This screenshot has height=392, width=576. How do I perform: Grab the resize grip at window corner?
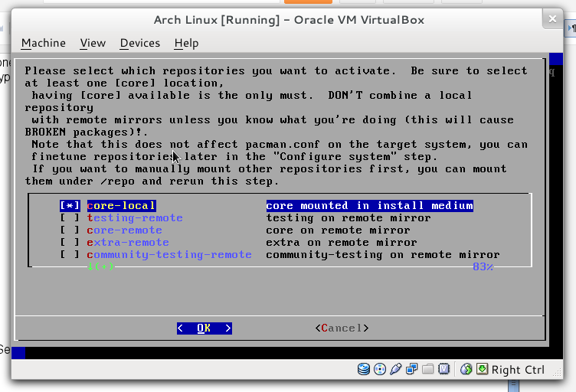point(558,373)
